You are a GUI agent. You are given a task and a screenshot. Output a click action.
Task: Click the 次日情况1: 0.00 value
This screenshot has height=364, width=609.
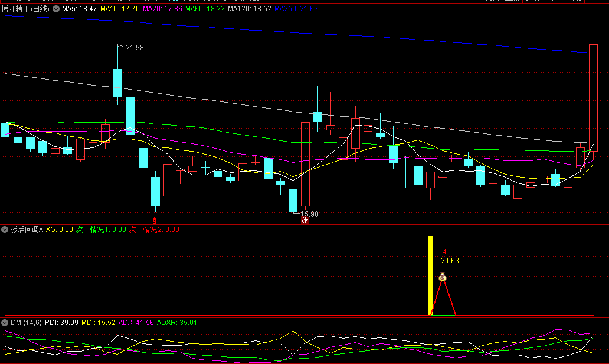(x=101, y=229)
